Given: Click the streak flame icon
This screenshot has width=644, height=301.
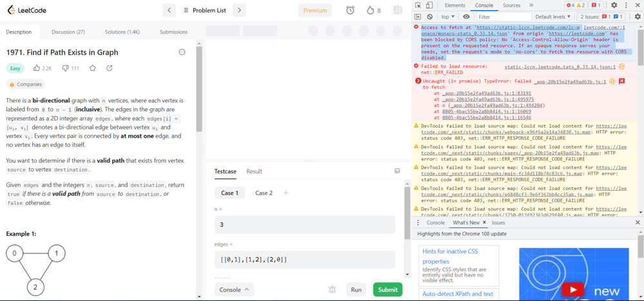Looking at the screenshot, I should [x=370, y=10].
